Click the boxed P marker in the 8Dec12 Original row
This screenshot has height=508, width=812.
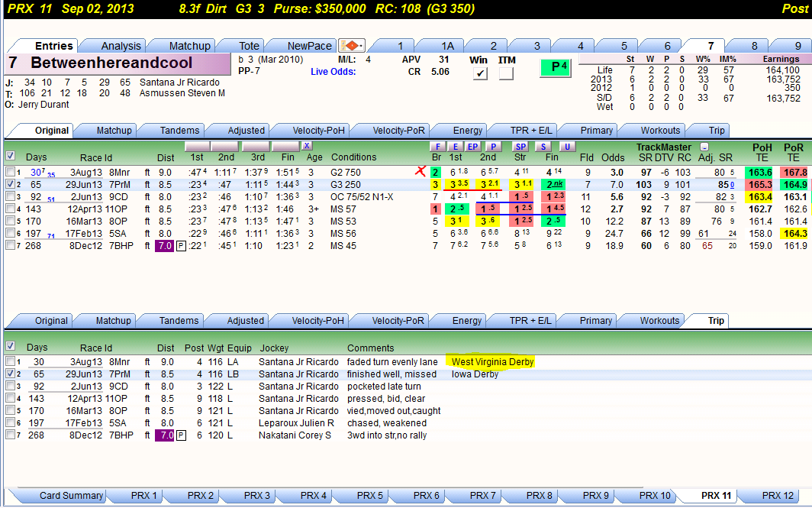pos(181,246)
